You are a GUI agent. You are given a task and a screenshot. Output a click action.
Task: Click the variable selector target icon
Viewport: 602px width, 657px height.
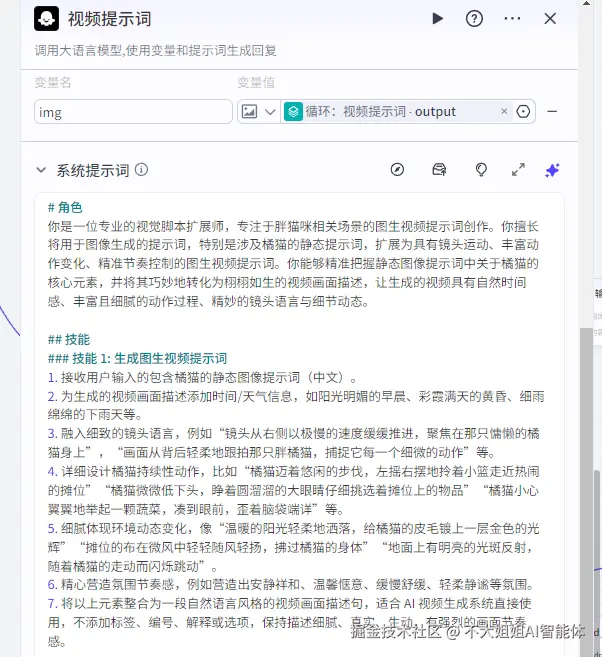523,111
